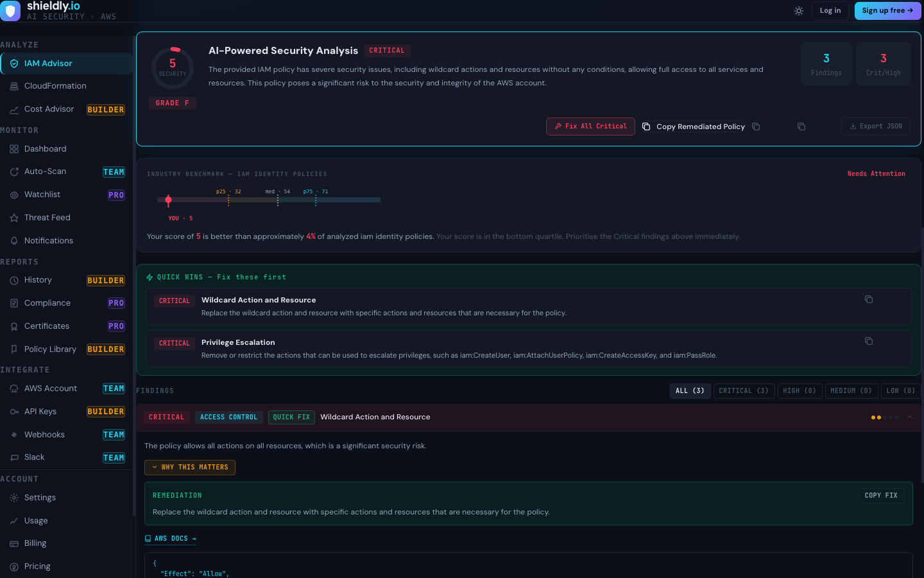This screenshot has width=924, height=578.
Task: Click the ACCESS CONTROL tag on the finding
Action: click(x=228, y=417)
